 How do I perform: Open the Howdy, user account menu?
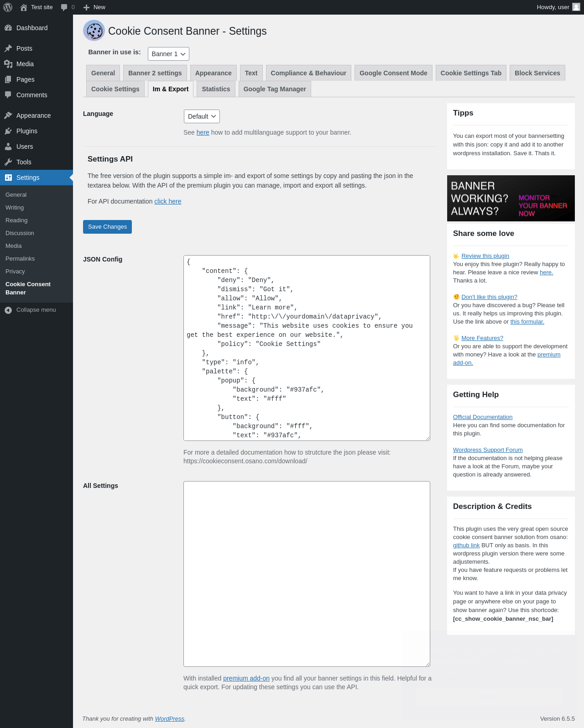(x=558, y=7)
